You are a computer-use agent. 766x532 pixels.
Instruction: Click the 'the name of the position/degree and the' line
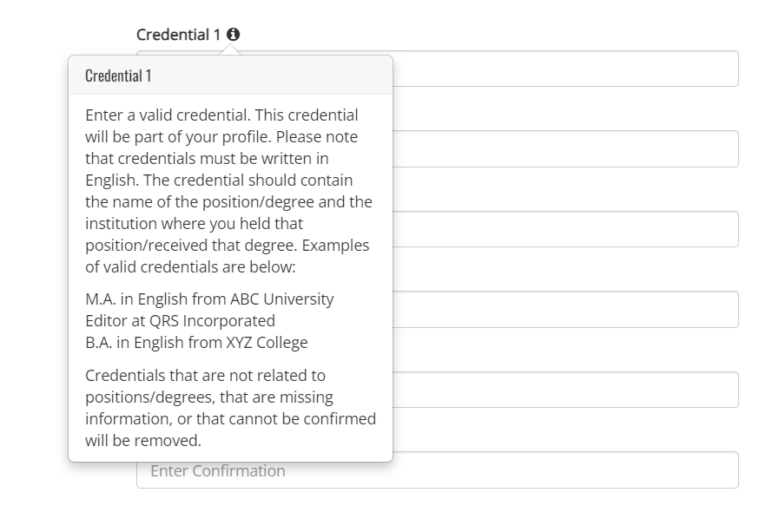tap(228, 202)
